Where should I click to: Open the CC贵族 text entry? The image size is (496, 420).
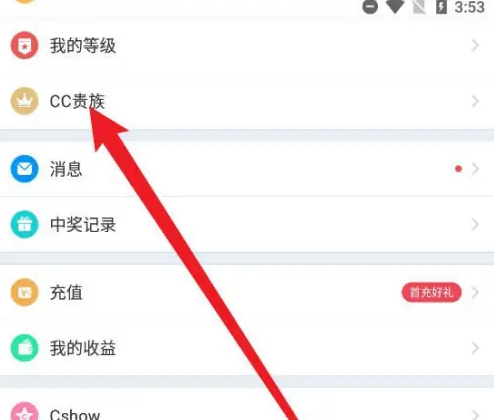tap(77, 101)
